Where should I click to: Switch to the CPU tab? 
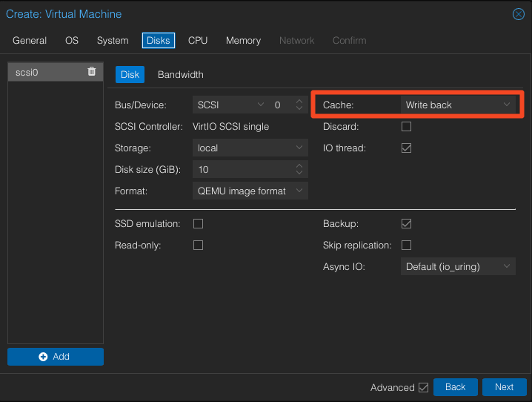point(198,41)
